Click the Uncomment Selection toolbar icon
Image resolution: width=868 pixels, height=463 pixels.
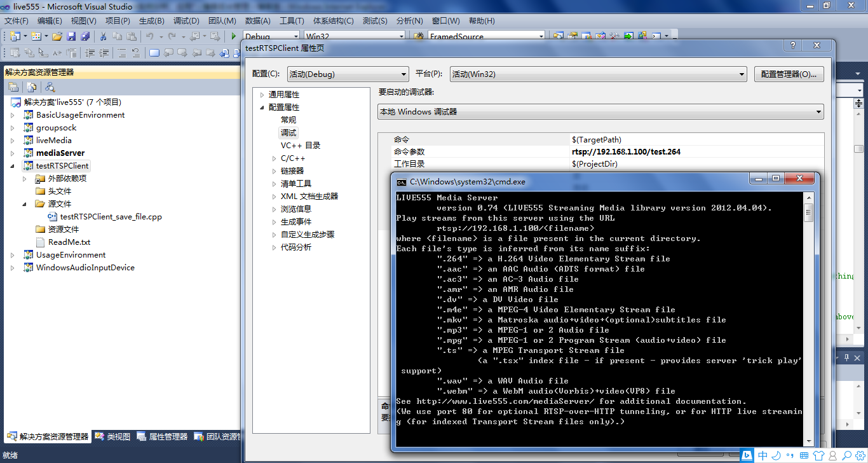pyautogui.click(x=136, y=53)
